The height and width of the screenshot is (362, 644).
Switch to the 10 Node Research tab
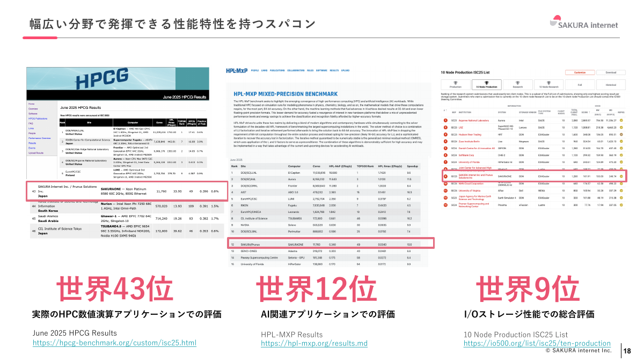pyautogui.click(x=549, y=85)
